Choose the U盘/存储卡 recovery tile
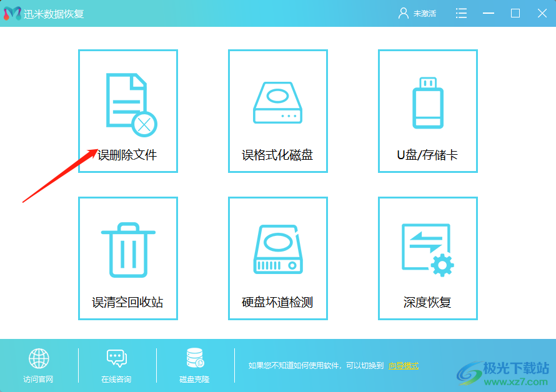The height and width of the screenshot is (392, 556). coord(428,111)
